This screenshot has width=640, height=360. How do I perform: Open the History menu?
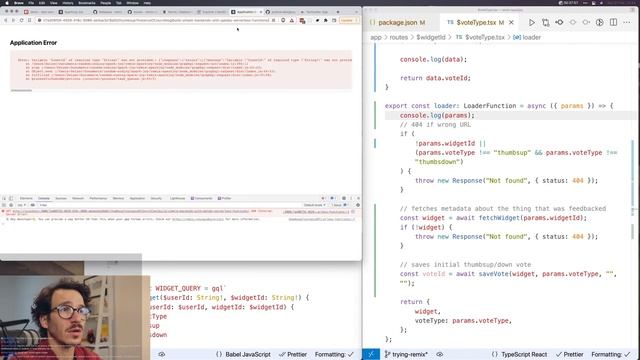tap(68, 3)
